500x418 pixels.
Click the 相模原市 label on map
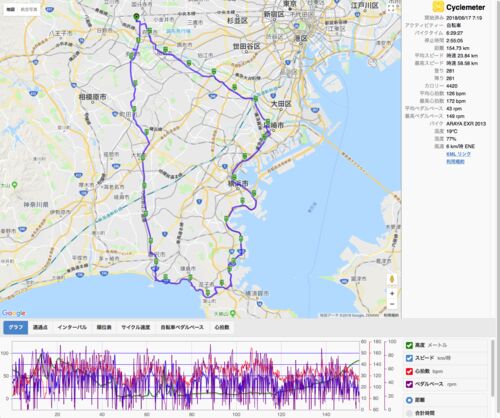(x=92, y=97)
